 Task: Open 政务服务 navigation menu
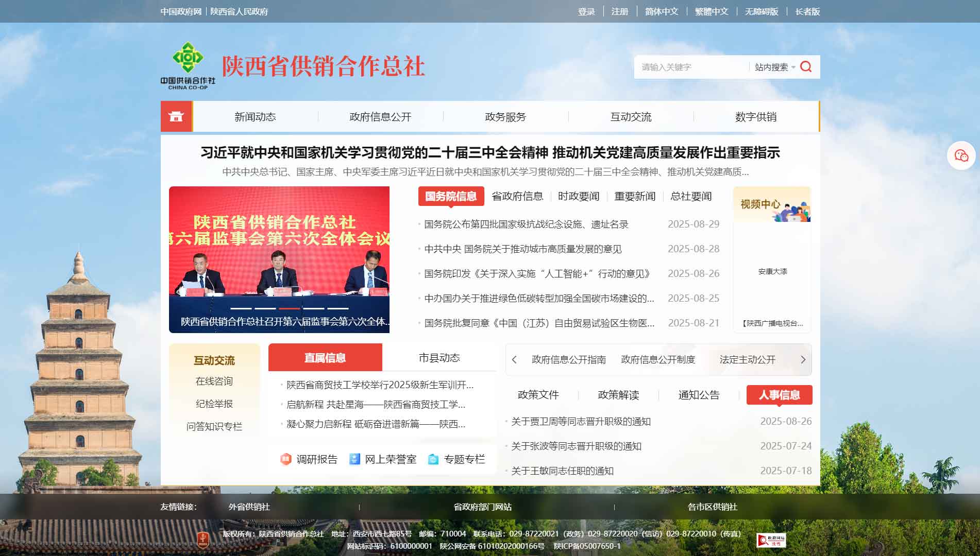click(x=505, y=117)
